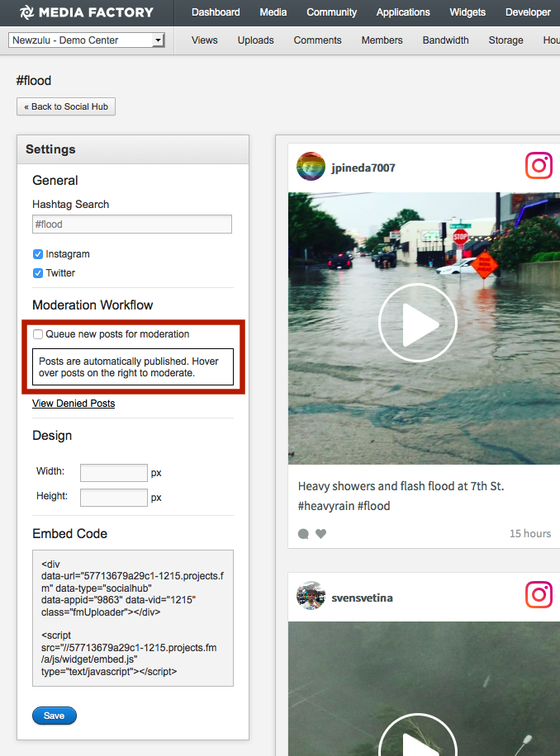The width and height of the screenshot is (560, 756).
Task: Click the Width input field
Action: [113, 473]
